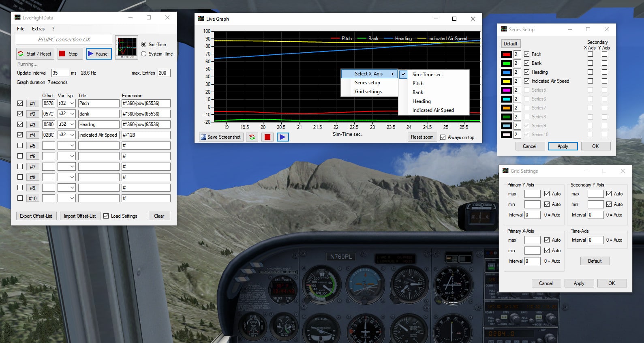Click the red Pitch series color swatch
The height and width of the screenshot is (343, 644).
tap(506, 54)
